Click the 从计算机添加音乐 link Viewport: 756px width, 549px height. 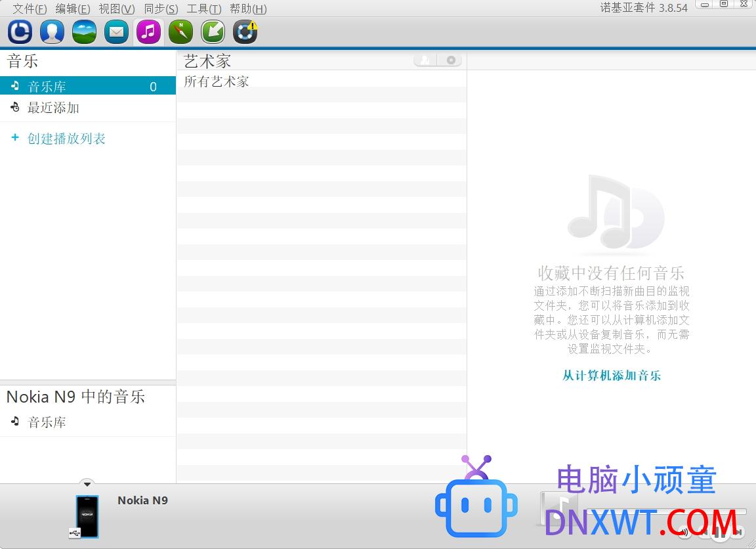tap(612, 376)
